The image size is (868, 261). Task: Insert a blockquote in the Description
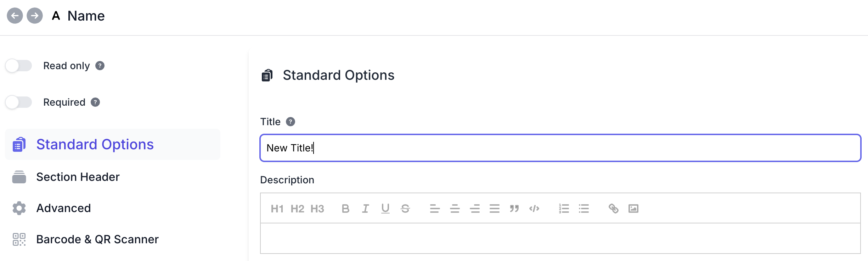point(514,209)
